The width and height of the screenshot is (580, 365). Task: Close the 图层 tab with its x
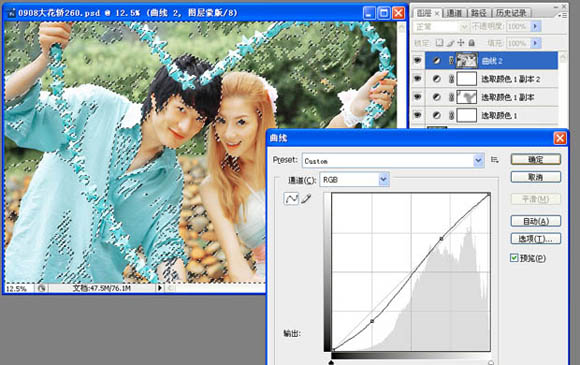click(x=437, y=13)
